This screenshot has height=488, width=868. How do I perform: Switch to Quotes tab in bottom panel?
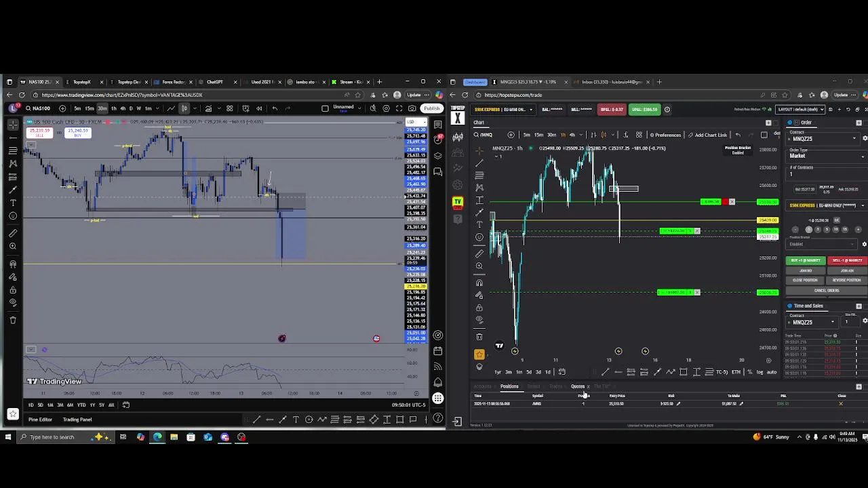[x=578, y=386]
